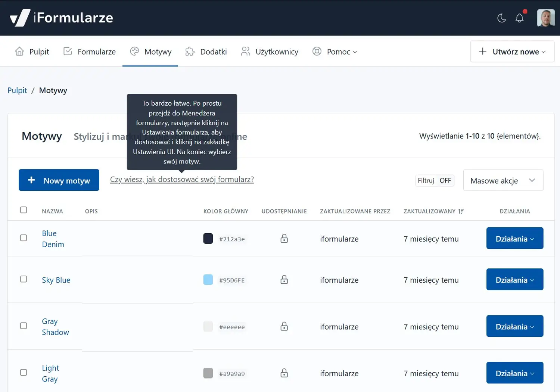The height and width of the screenshot is (392, 560).
Task: Open notifications bell icon
Action: click(x=519, y=18)
